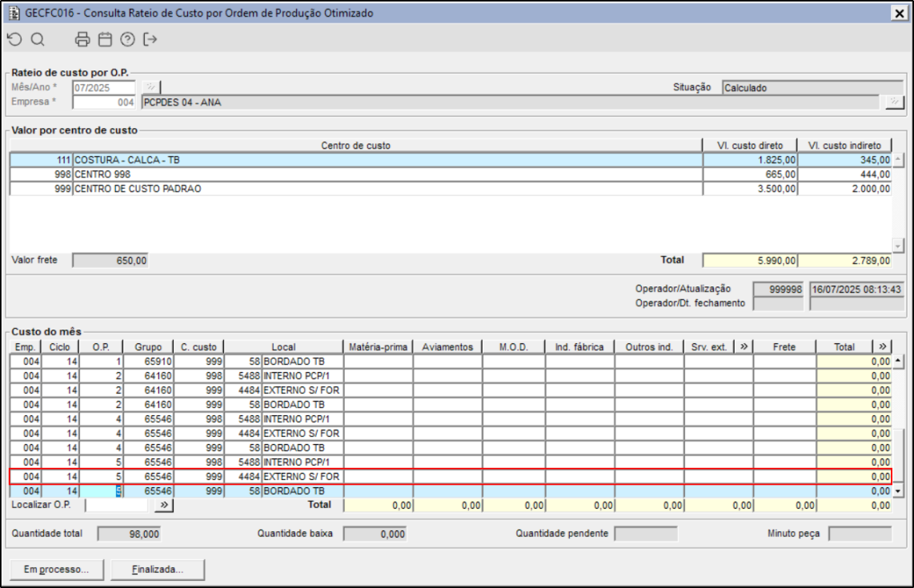Click the Localizar O.P. go arrow button
The height and width of the screenshot is (588, 914).
[164, 505]
